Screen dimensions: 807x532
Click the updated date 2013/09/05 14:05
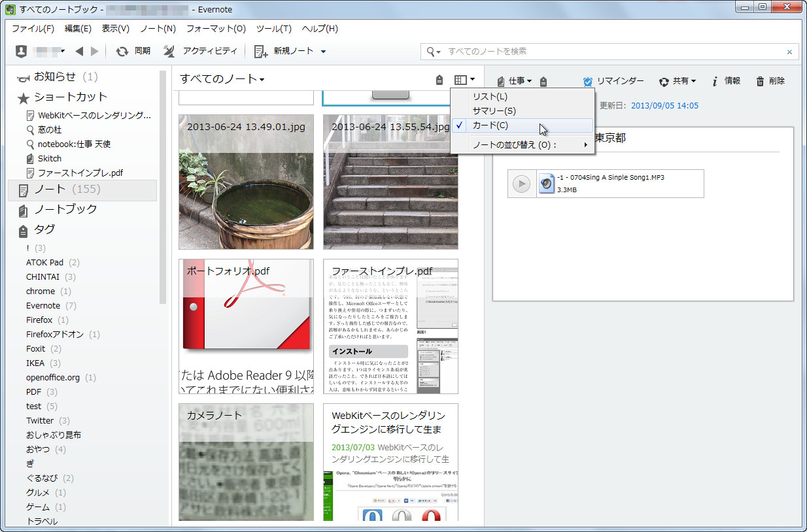[x=664, y=106]
